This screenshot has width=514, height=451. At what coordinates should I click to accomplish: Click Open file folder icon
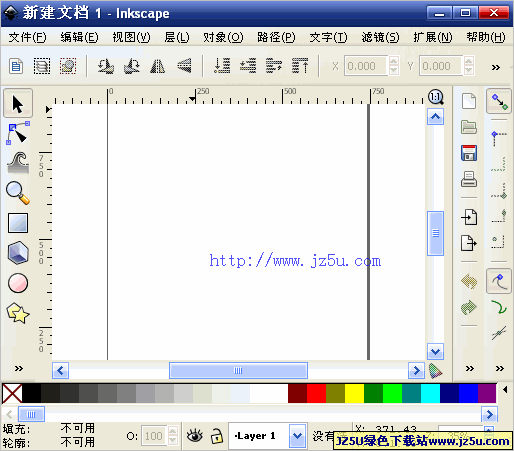(469, 127)
